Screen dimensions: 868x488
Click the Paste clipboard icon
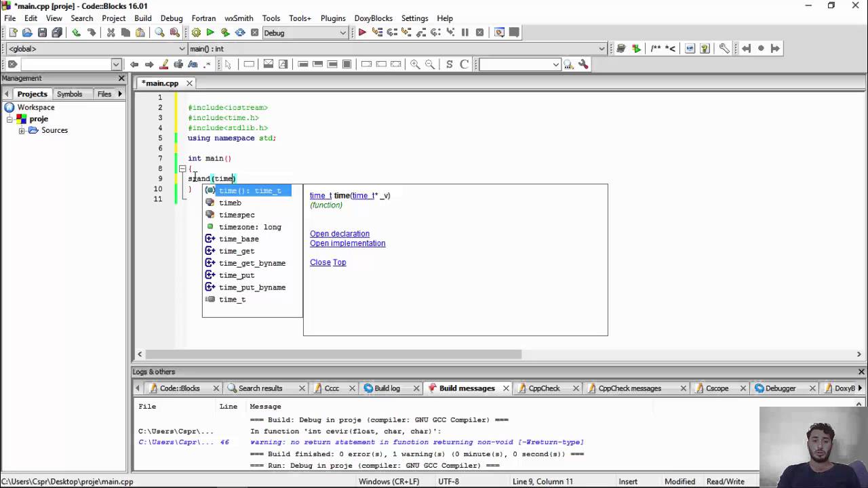click(140, 33)
